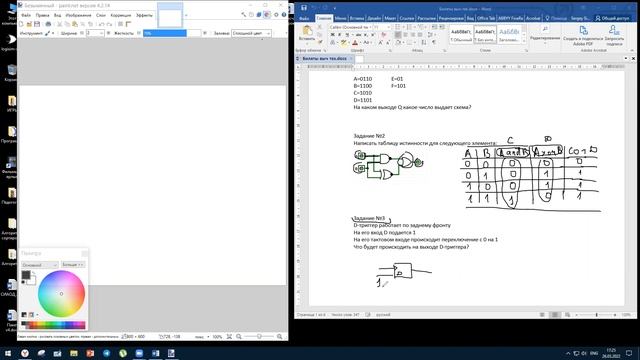Viewport: 640px width, 360px height.
Task: Toggle pixel grid icon in paint.net toolbar
Action: (121, 24)
